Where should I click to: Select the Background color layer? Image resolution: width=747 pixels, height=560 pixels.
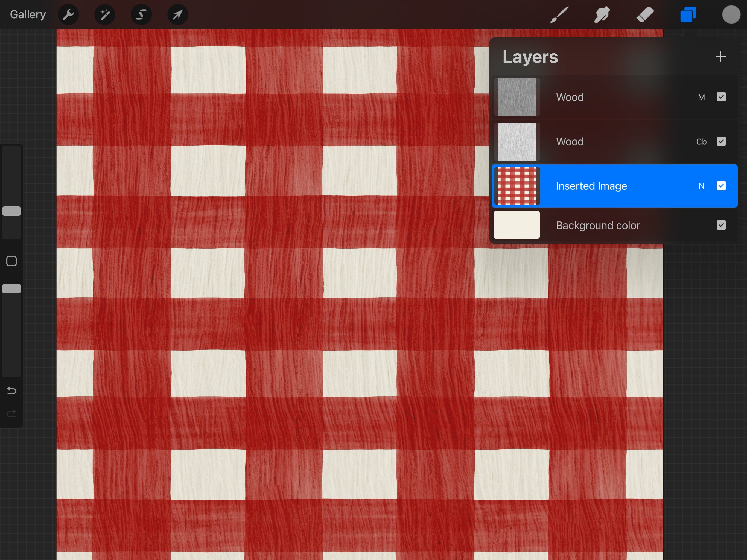click(x=598, y=225)
